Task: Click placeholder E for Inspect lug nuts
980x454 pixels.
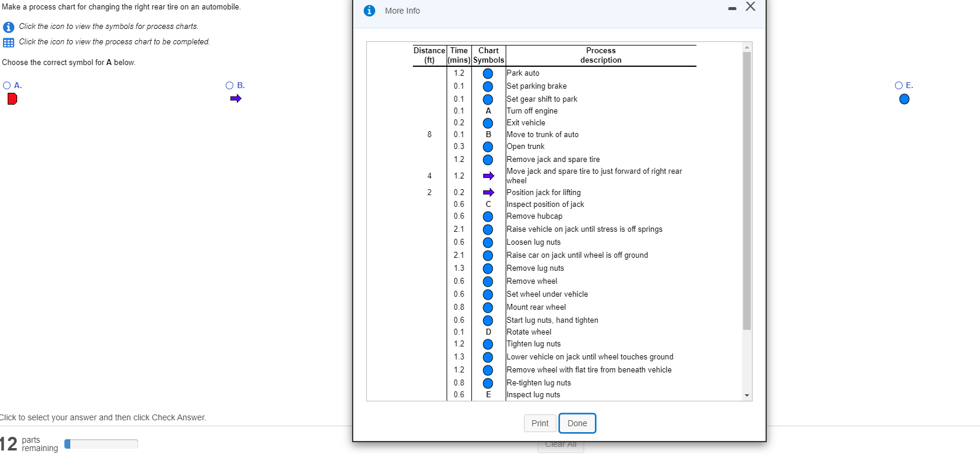Action: tap(489, 395)
